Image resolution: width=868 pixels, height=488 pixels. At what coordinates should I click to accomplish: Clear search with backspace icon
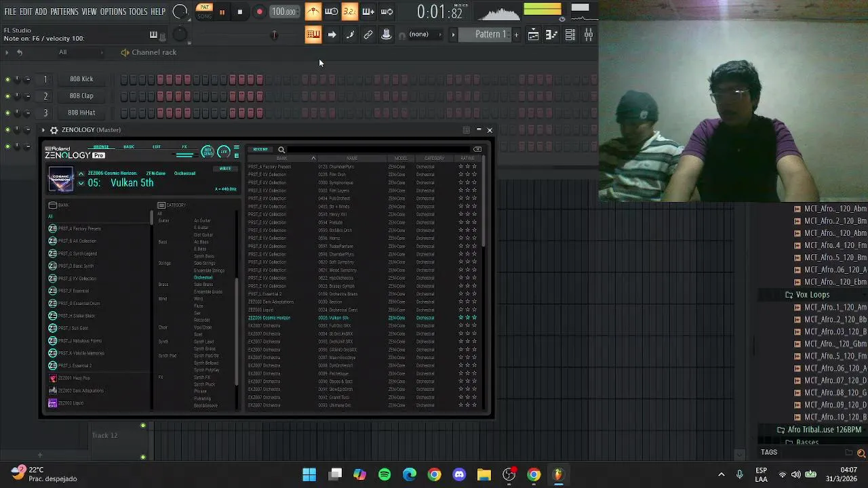[477, 150]
